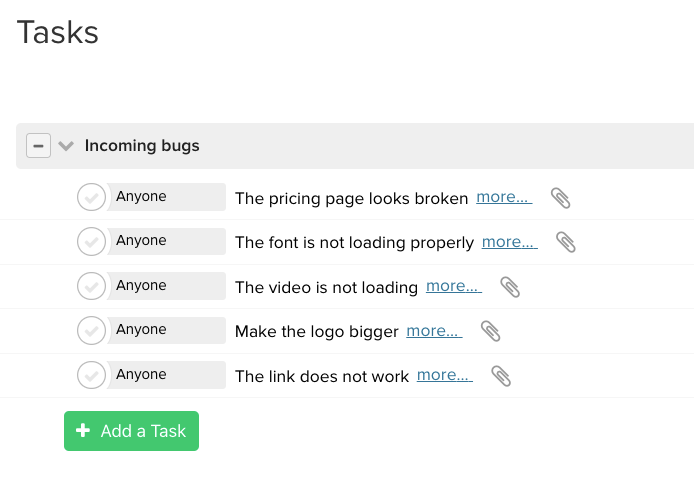This screenshot has height=499, width=694.
Task: Mark 'Make the logo bigger' complete
Action: coord(91,330)
